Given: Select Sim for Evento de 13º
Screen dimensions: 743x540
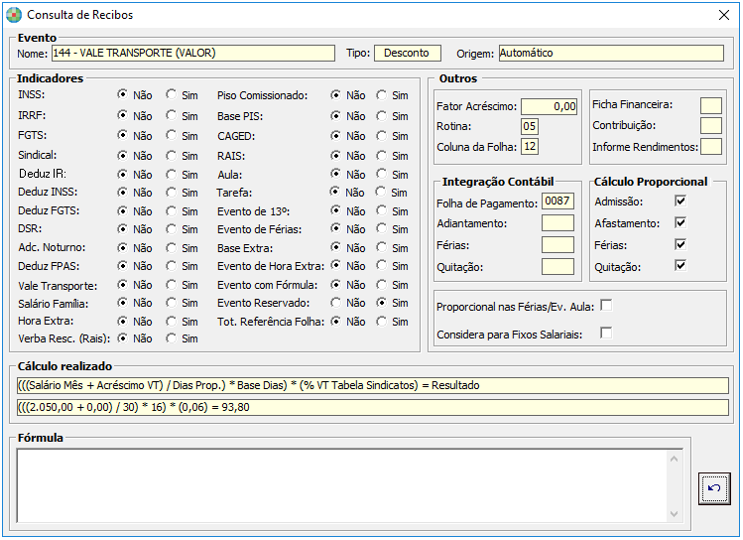Looking at the screenshot, I should pyautogui.click(x=381, y=211).
